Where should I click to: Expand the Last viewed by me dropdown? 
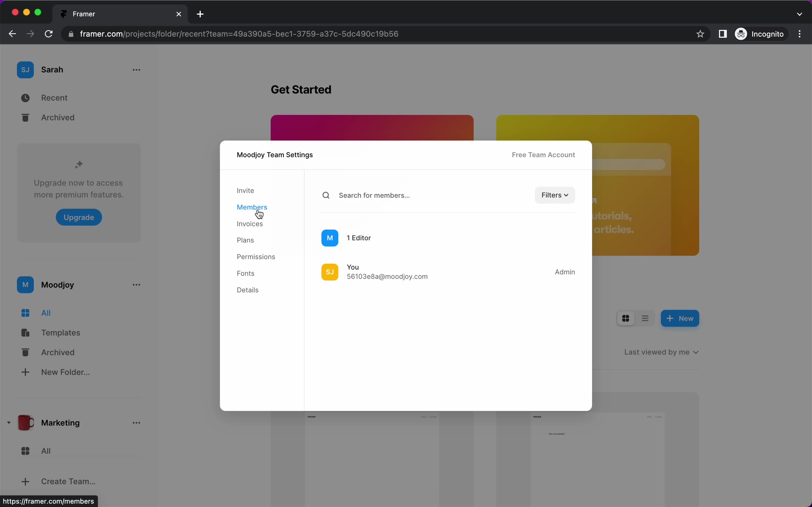(661, 352)
